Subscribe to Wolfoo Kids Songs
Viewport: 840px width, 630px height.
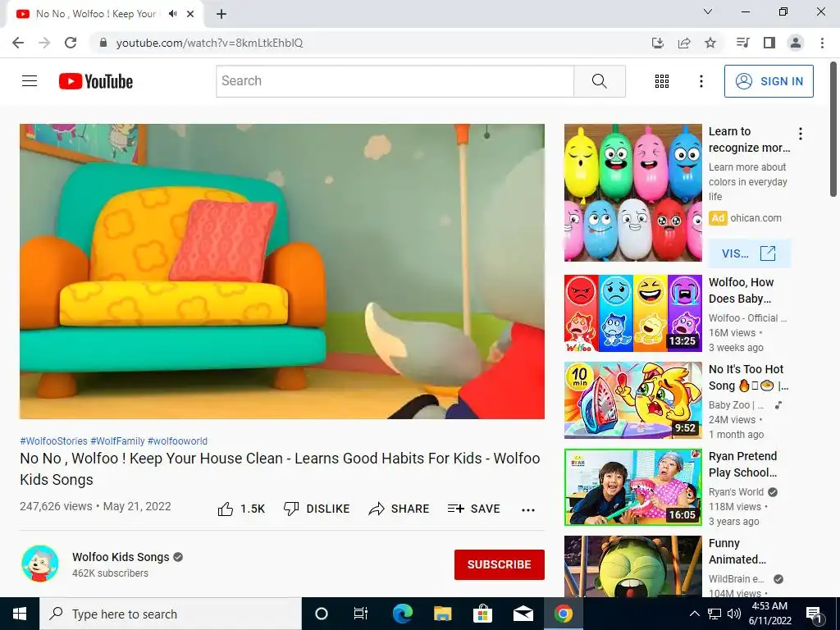pos(500,564)
